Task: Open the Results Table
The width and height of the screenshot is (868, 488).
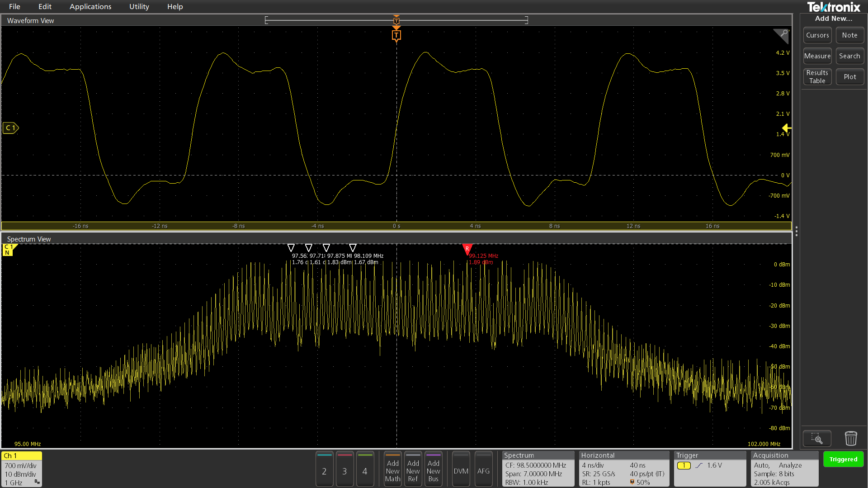Action: click(x=817, y=76)
